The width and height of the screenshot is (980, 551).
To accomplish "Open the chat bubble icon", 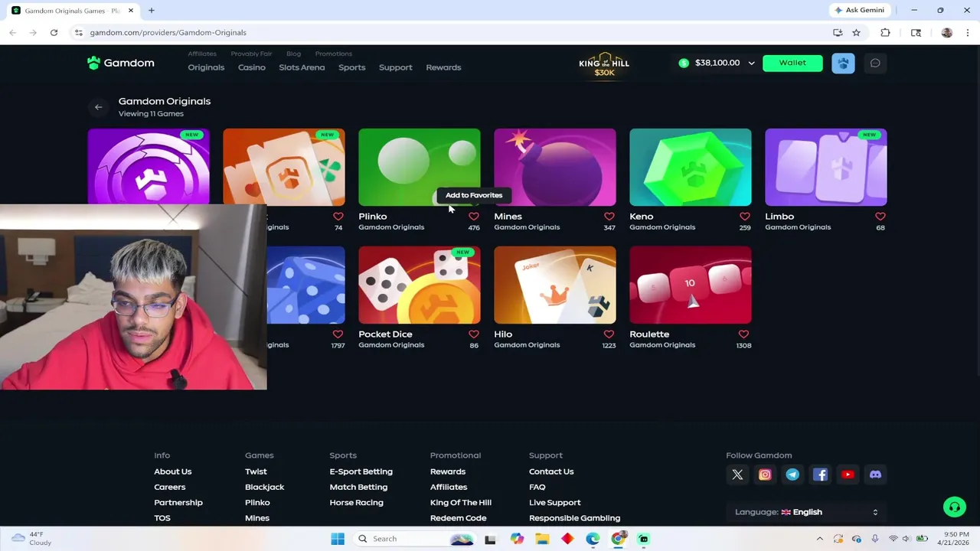I will coord(875,63).
